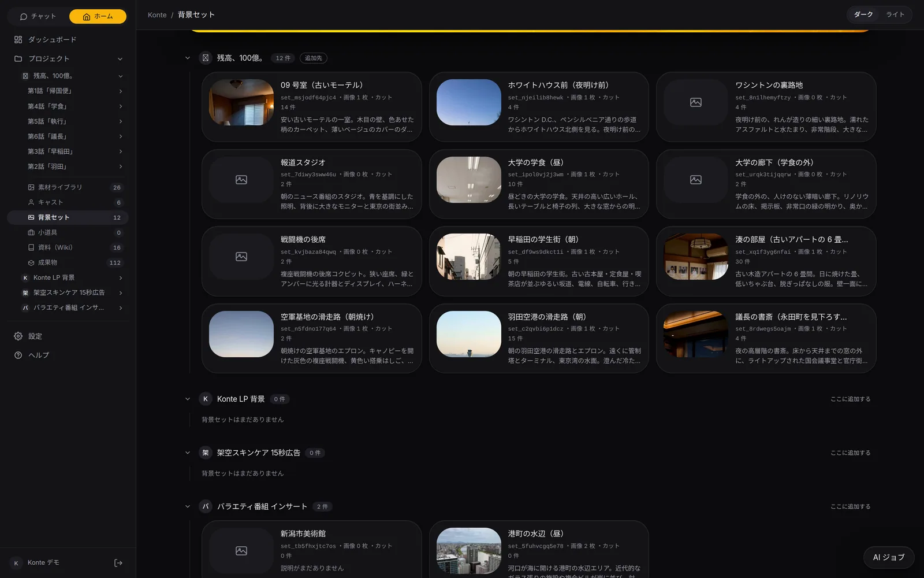This screenshot has width=924, height=578.
Task: Click the 議長の書斎 card title
Action: pyautogui.click(x=791, y=317)
